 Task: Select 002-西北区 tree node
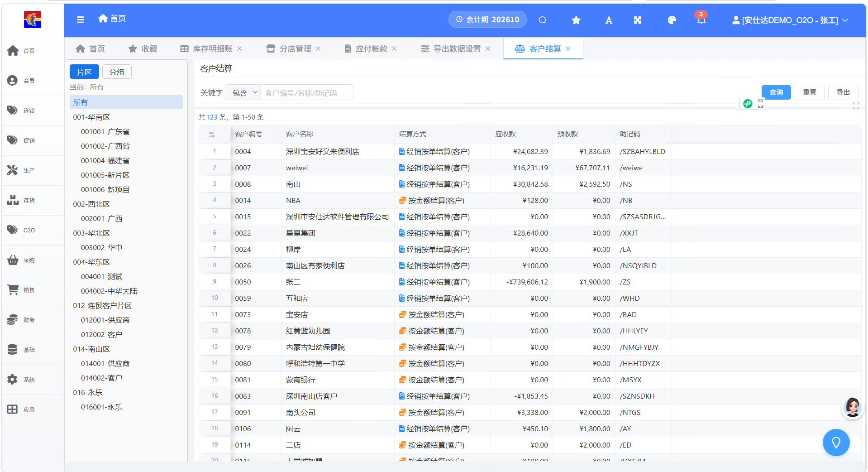pyautogui.click(x=91, y=204)
